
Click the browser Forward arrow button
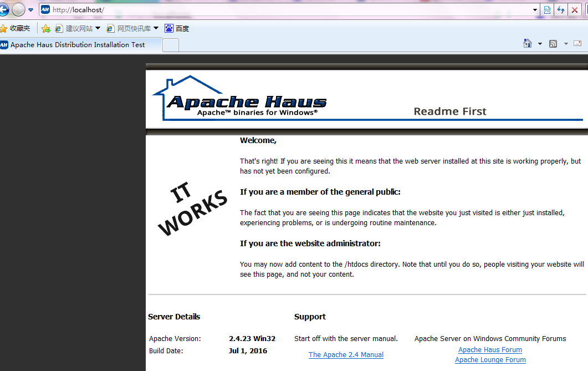(x=18, y=9)
